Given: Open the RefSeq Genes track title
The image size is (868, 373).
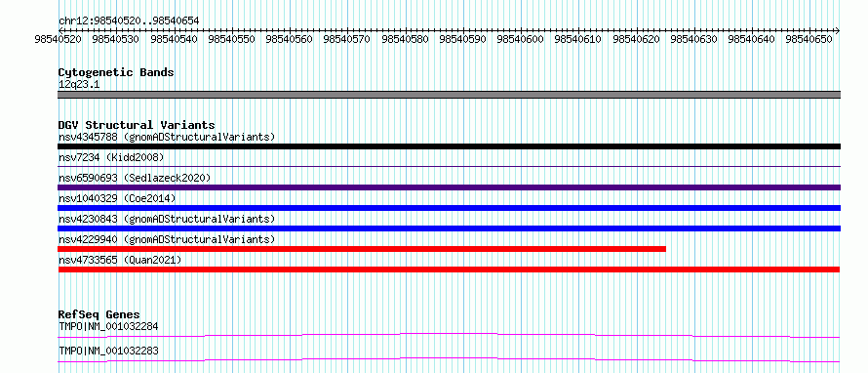Looking at the screenshot, I should (x=99, y=314).
